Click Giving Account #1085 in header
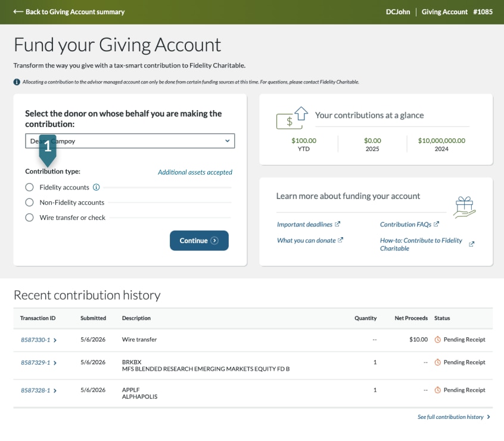The height and width of the screenshot is (441, 504). coord(457,12)
